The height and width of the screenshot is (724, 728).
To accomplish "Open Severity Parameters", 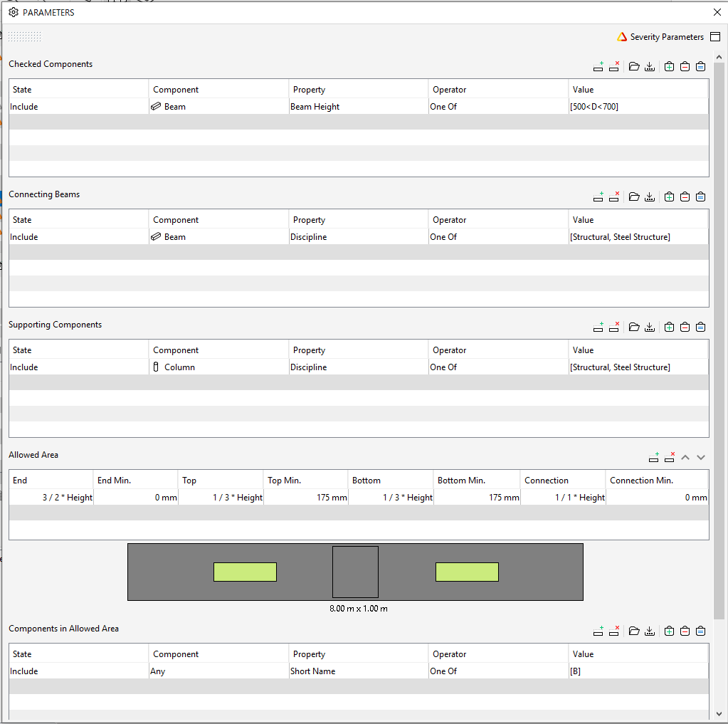I will 660,37.
